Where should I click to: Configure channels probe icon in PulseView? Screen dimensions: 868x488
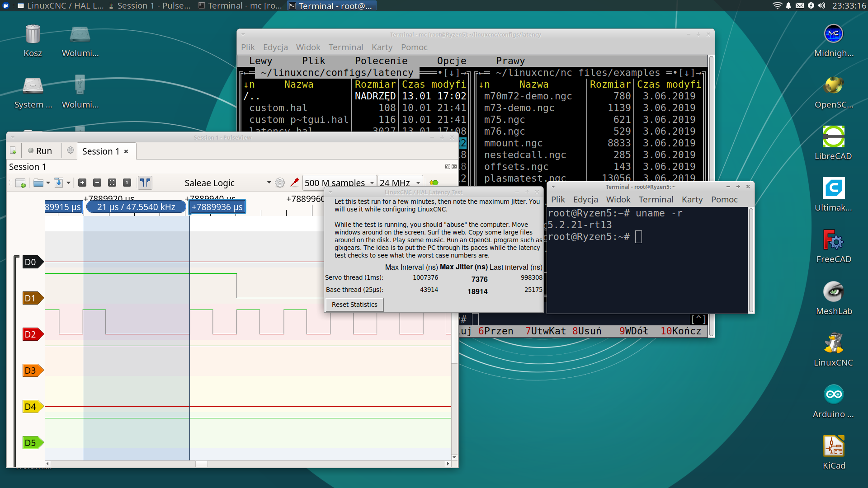(x=295, y=182)
